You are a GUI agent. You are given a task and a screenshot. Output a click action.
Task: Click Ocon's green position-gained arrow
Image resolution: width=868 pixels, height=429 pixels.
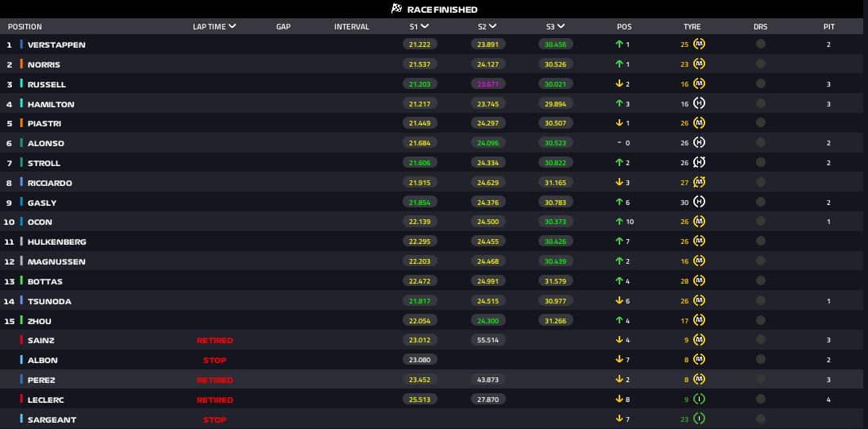pyautogui.click(x=619, y=222)
